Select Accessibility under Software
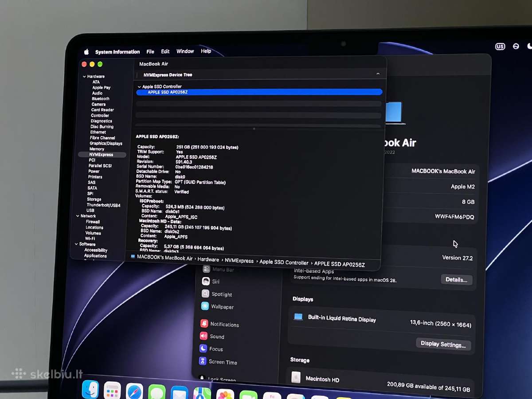Image resolution: width=532 pixels, height=399 pixels. click(x=96, y=250)
